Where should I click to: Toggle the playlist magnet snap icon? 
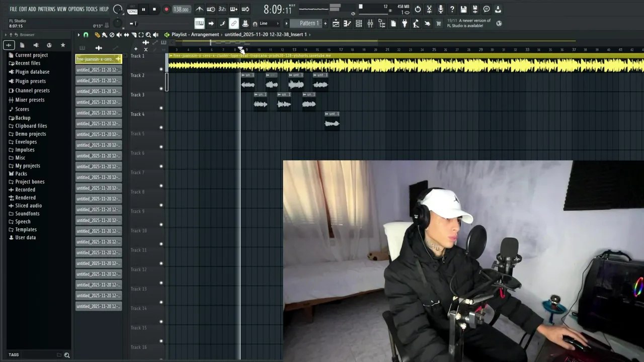click(86, 35)
